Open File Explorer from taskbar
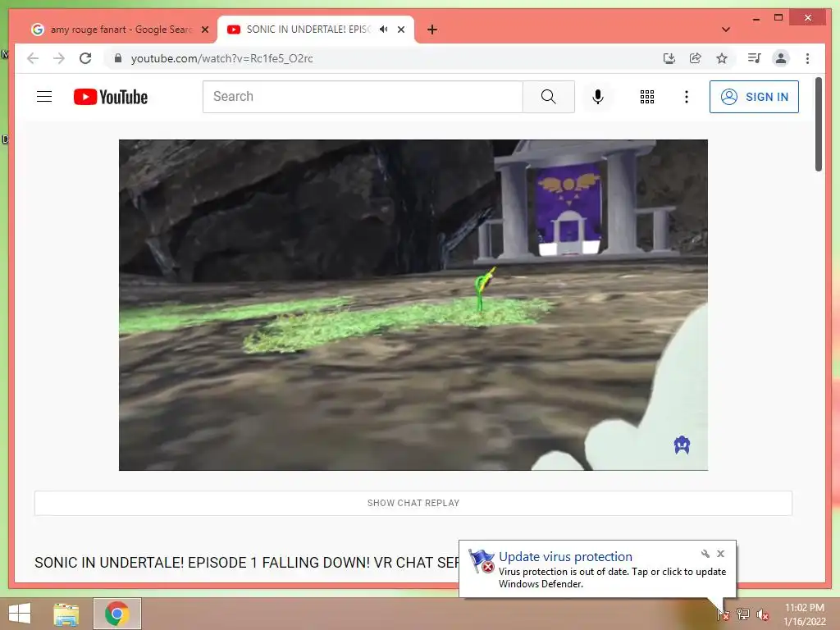The height and width of the screenshot is (630, 840). [66, 614]
